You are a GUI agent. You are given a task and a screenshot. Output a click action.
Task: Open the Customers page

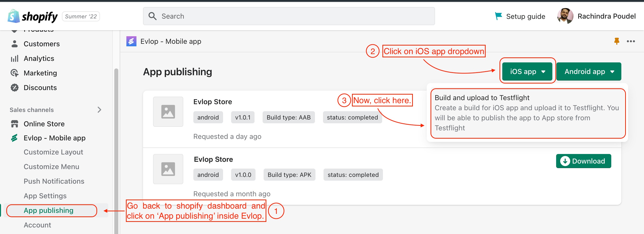[x=42, y=44]
